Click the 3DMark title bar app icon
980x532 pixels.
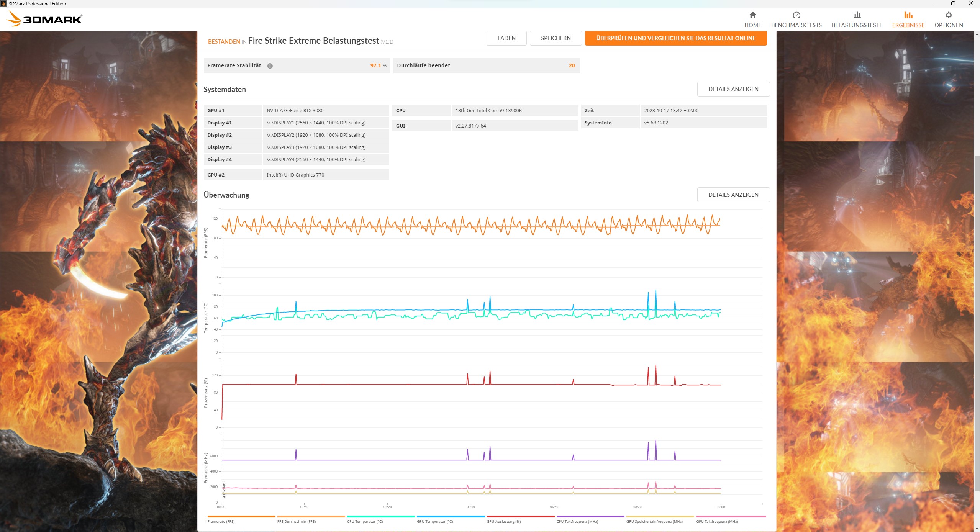[3, 3]
